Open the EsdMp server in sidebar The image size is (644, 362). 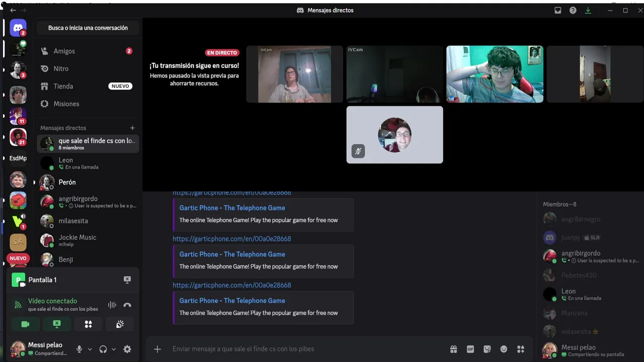(x=18, y=158)
